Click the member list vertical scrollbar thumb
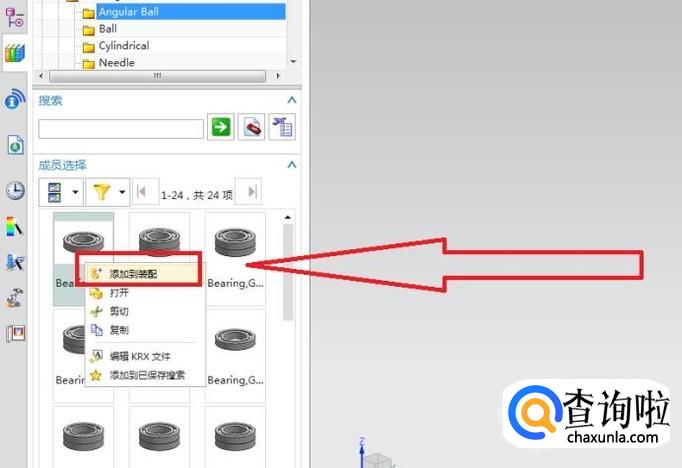The height and width of the screenshot is (468, 682). [x=288, y=272]
